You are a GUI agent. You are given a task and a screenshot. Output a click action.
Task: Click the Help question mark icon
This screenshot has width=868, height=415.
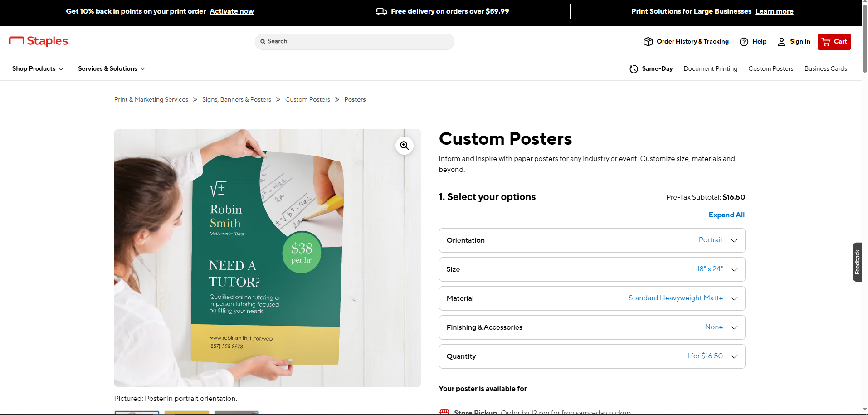click(x=744, y=42)
